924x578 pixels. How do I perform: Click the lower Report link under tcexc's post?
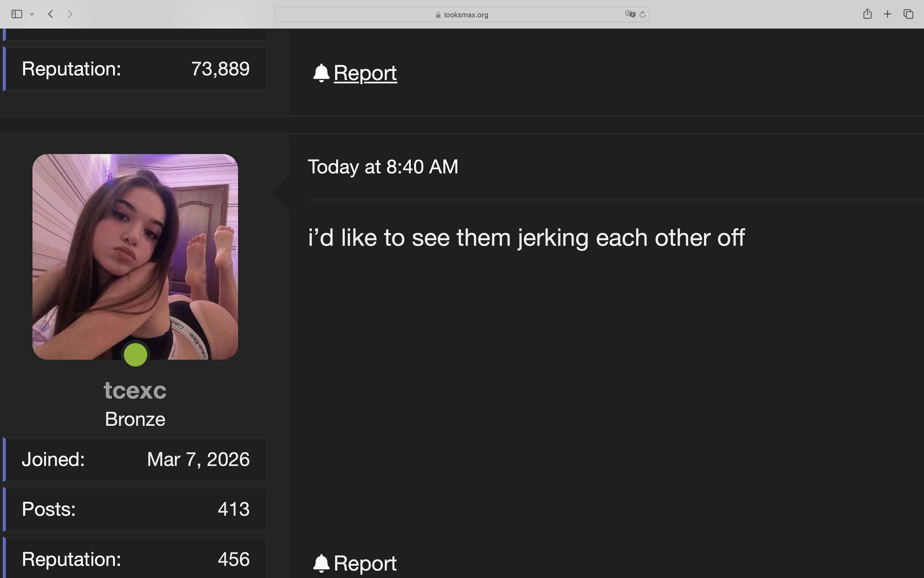click(x=365, y=563)
